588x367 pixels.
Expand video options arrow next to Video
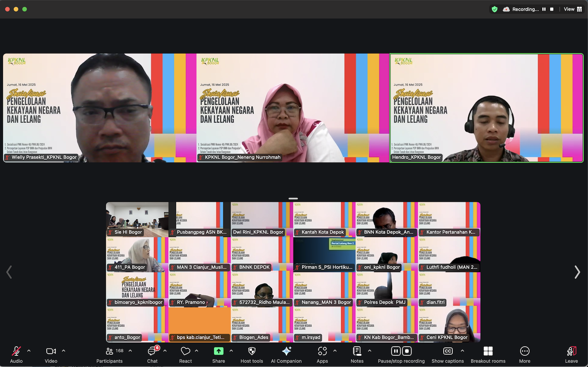(x=64, y=351)
